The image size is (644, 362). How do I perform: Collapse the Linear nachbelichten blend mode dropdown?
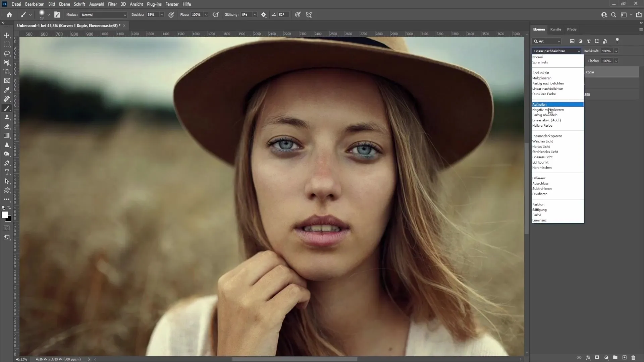[556, 51]
